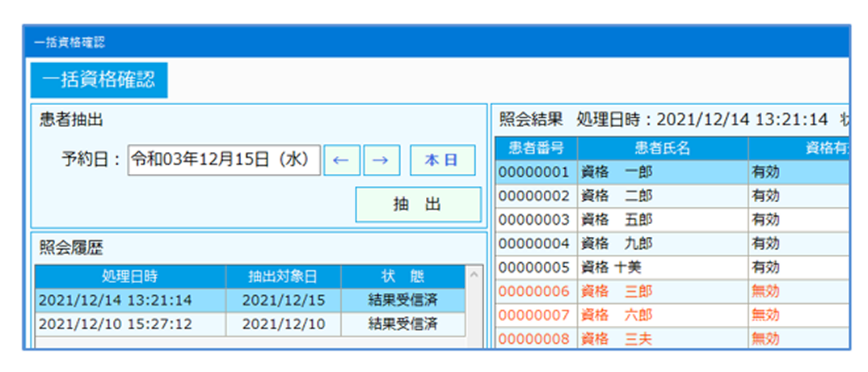Click the 抽出対象日 column header
Screen dimensions: 868x372
284,277
